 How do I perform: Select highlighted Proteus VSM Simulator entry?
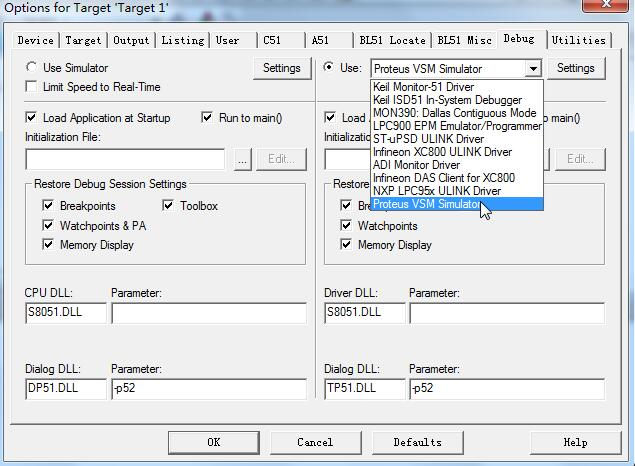457,204
